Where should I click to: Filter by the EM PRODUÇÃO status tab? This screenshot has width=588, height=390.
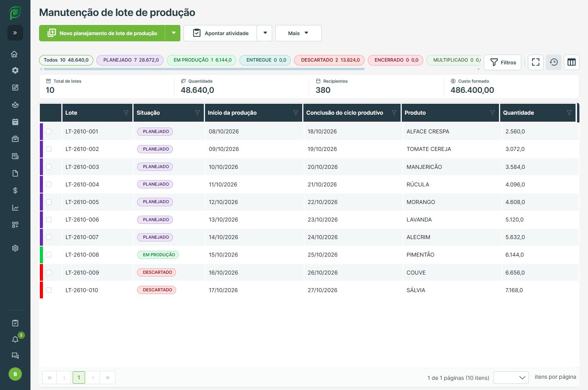tap(201, 60)
